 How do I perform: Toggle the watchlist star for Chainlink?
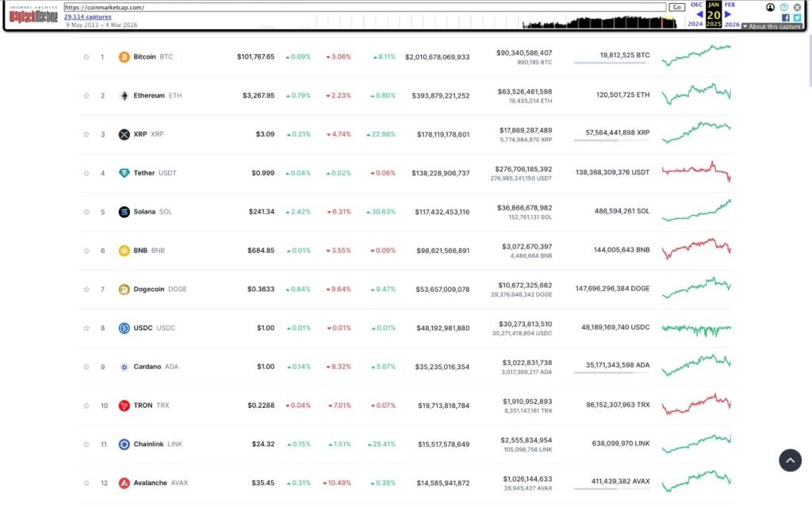(x=86, y=444)
